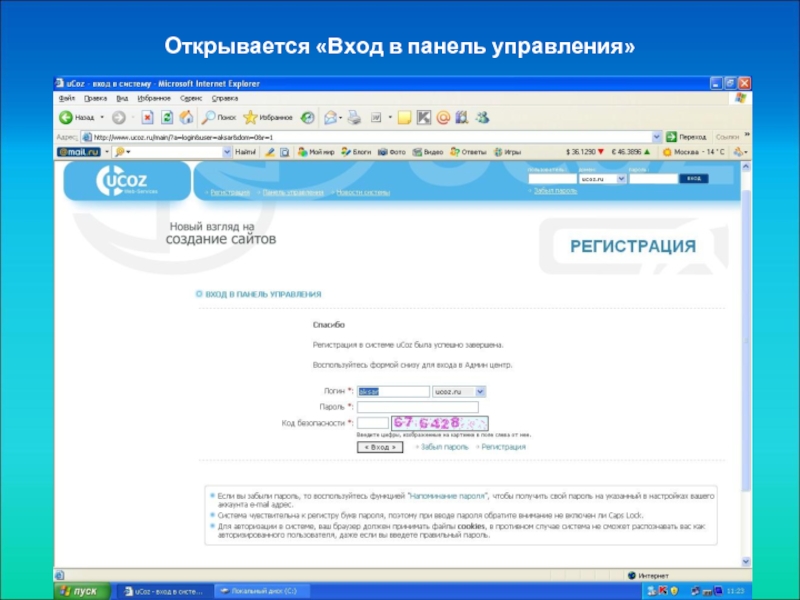Click the Print icon in the toolbar
The height and width of the screenshot is (600, 800).
pos(353,118)
